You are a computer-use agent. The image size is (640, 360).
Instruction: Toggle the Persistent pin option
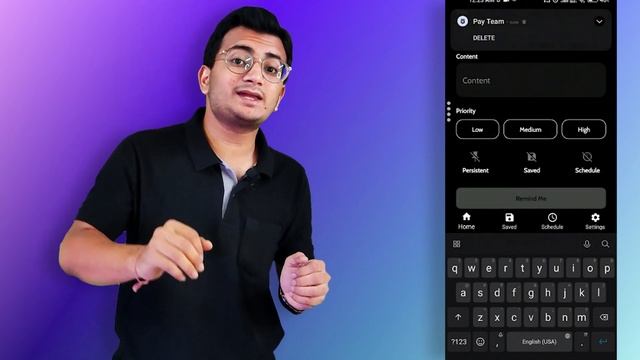point(475,162)
